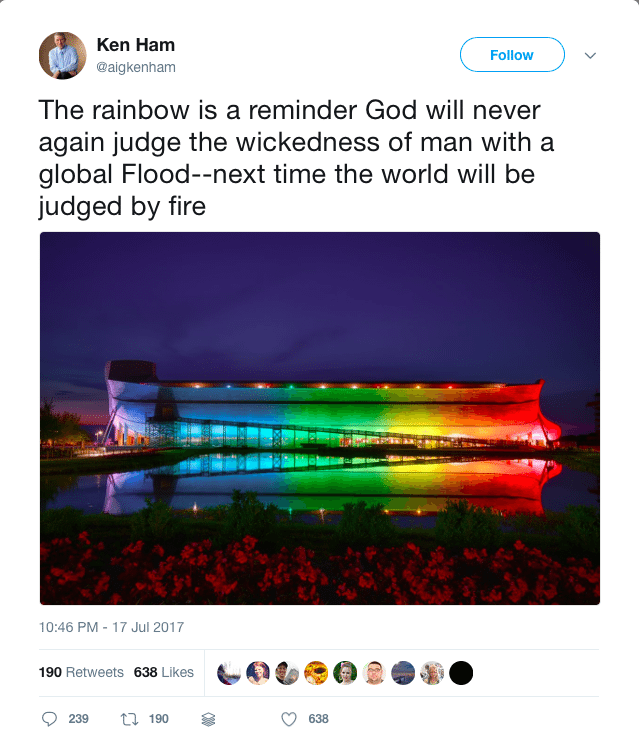639x740 pixels.
Task: Open Ken Ham's profile avatar
Action: point(62,55)
